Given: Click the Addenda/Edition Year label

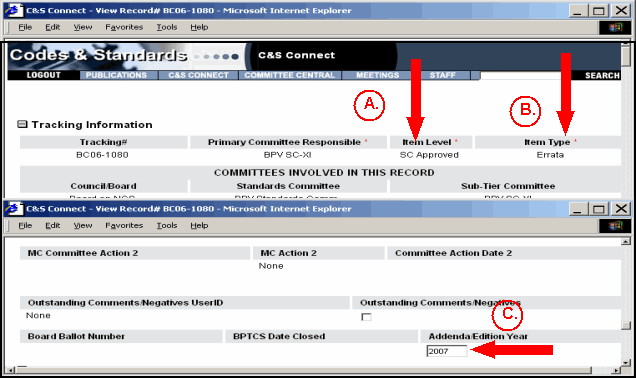Looking at the screenshot, I should tap(478, 336).
